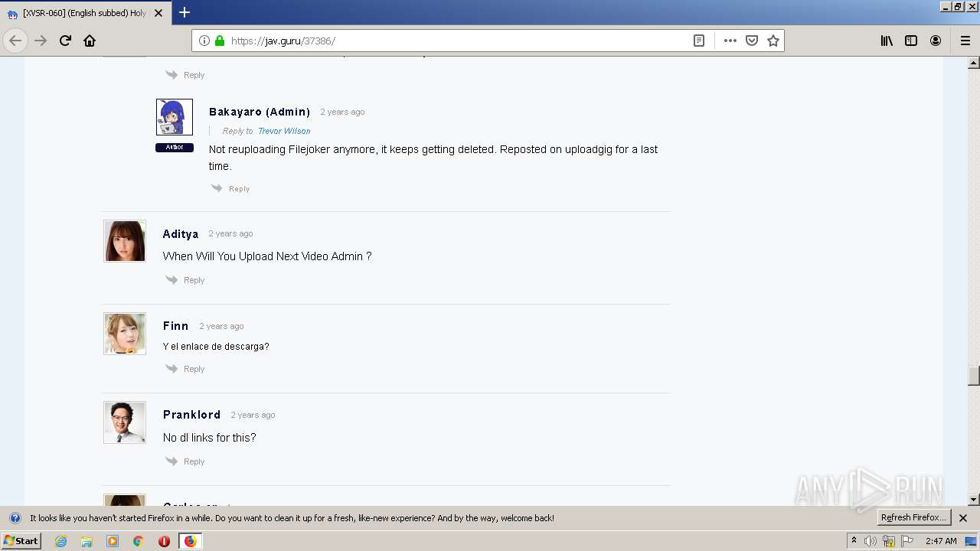Click '2 years ago' timestamp beside Pranklord

point(253,415)
